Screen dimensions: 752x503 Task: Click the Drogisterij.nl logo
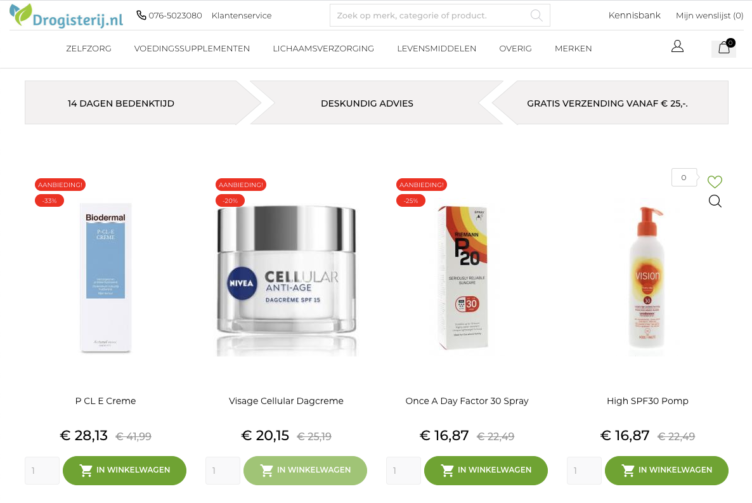[x=66, y=15]
